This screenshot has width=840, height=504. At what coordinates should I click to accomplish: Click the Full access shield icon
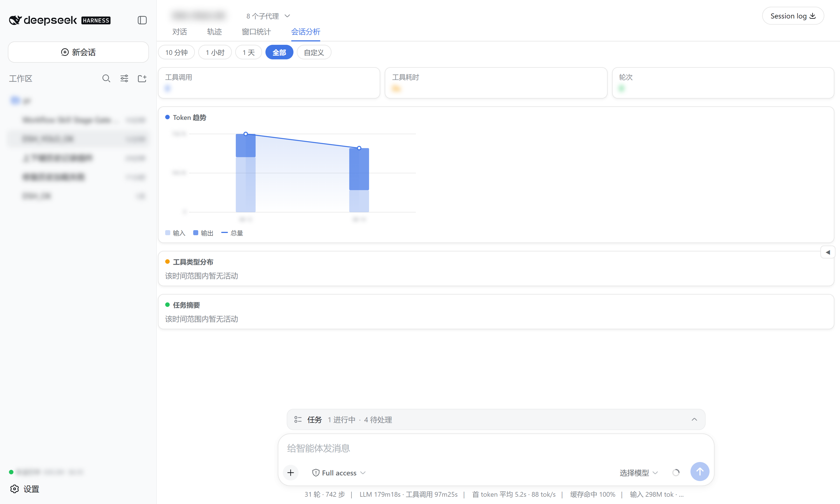[316, 472]
